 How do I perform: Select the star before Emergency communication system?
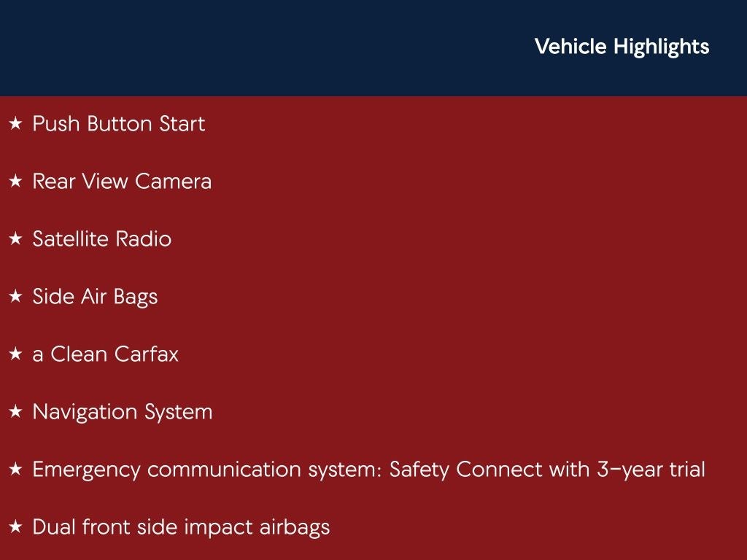pos(15,470)
